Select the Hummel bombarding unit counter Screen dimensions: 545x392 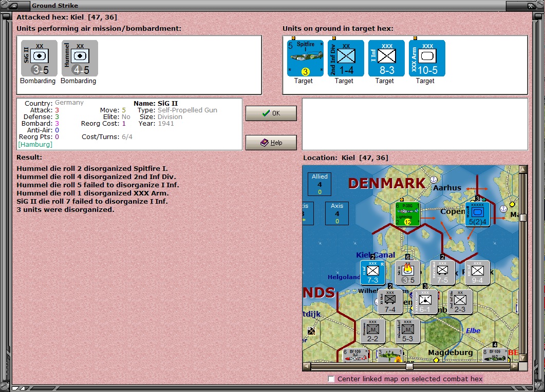[x=80, y=58]
